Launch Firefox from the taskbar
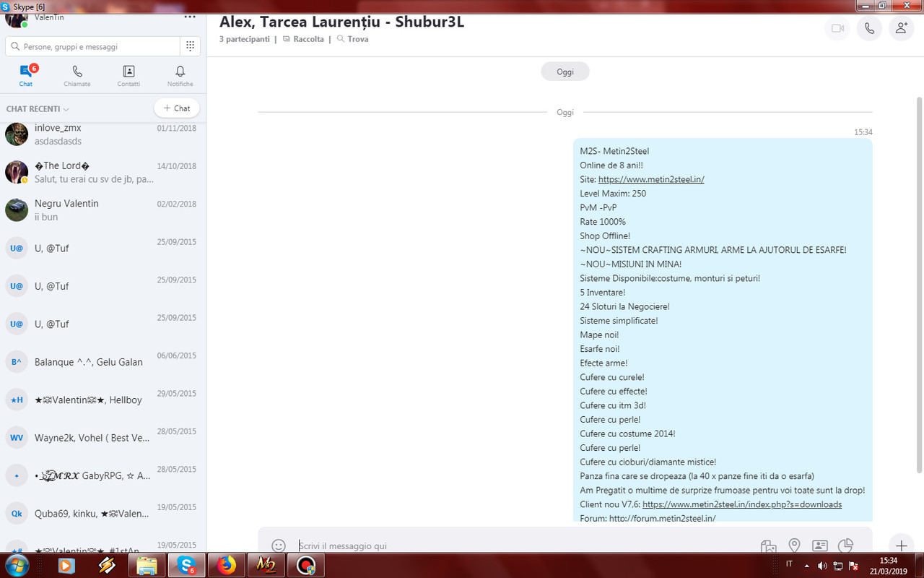Screen dimensions: 924x578 (227, 565)
